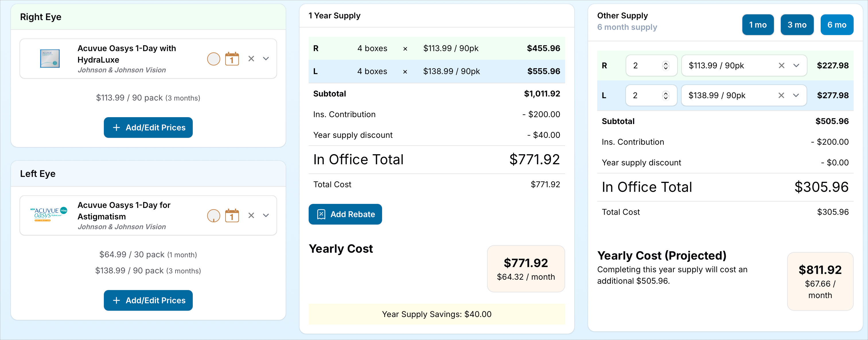The width and height of the screenshot is (868, 340).
Task: Click circle icon beside Acuvue Oasys HydraLuxe
Action: tap(213, 59)
